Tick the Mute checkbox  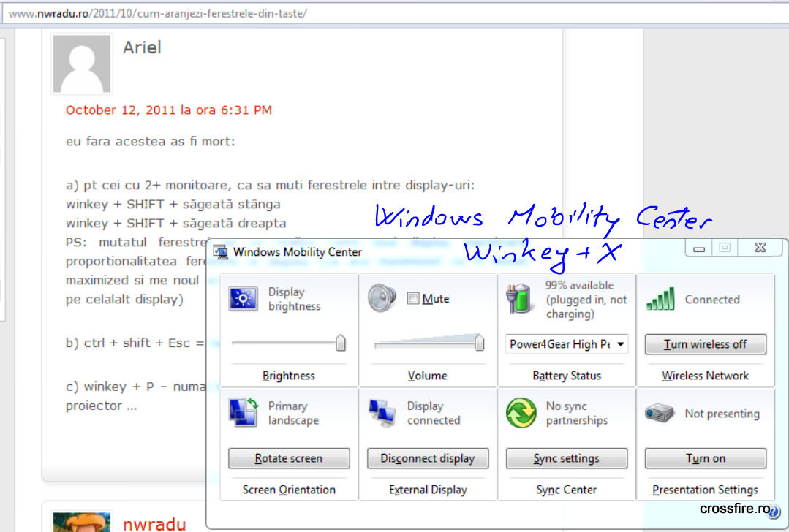point(412,298)
